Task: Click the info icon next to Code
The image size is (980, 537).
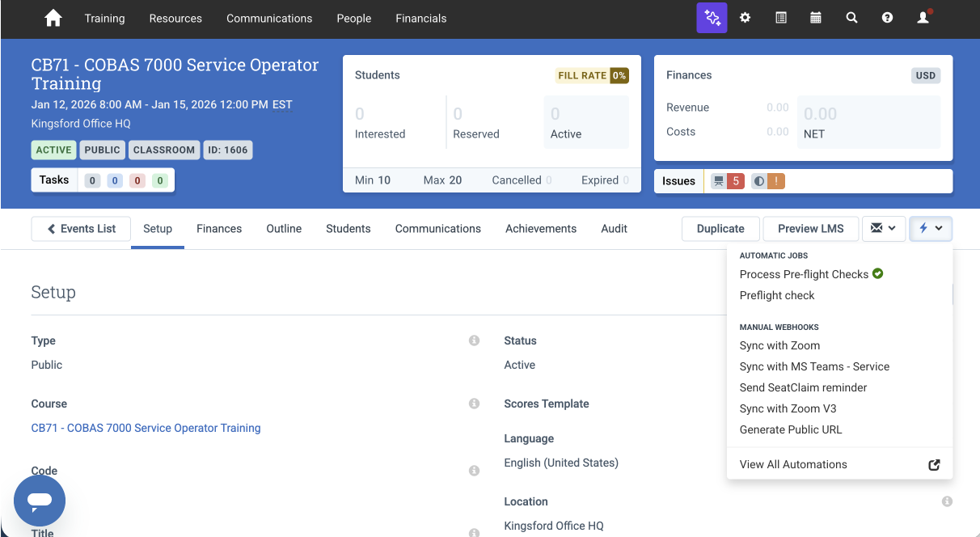Action: (x=475, y=471)
